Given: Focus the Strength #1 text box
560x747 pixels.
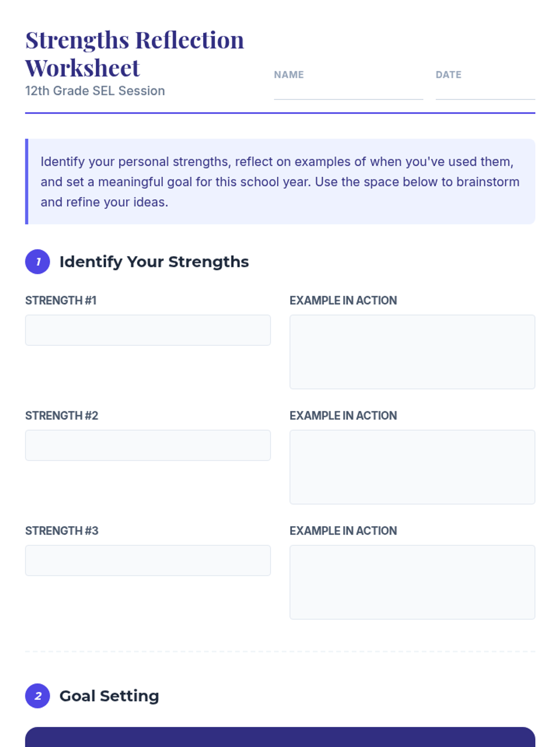Looking at the screenshot, I should click(x=147, y=330).
